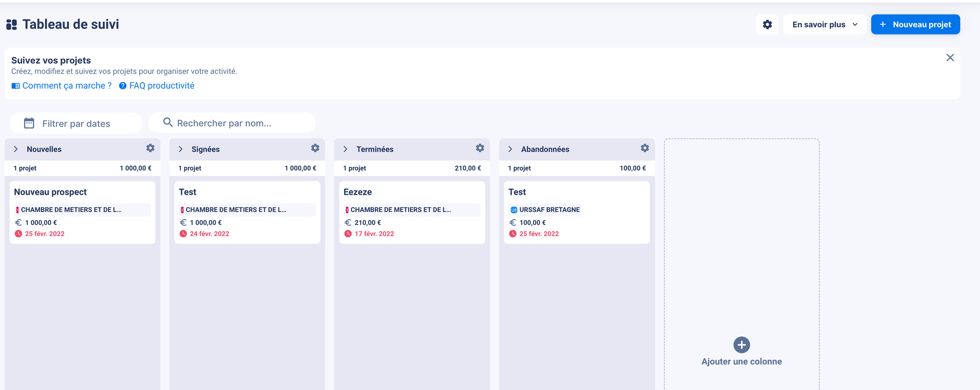
Task: Click the clock icon on Nouveau prospect card
Action: (x=18, y=234)
